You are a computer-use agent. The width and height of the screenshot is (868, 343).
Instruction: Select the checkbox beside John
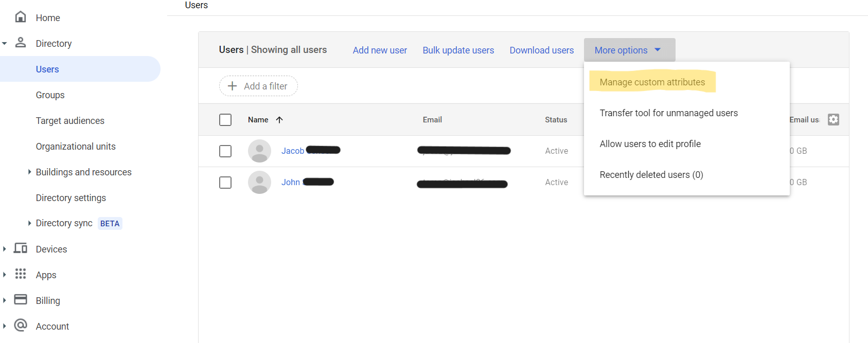pos(225,183)
